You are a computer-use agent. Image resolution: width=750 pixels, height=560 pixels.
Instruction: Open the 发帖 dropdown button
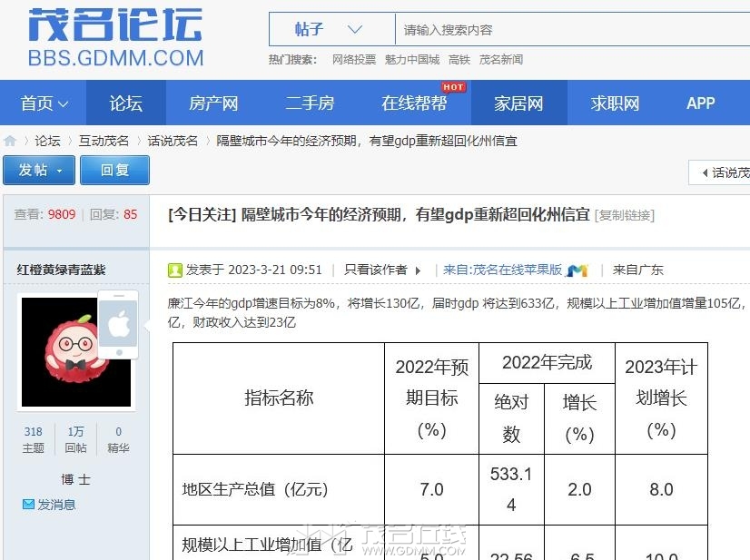click(39, 170)
